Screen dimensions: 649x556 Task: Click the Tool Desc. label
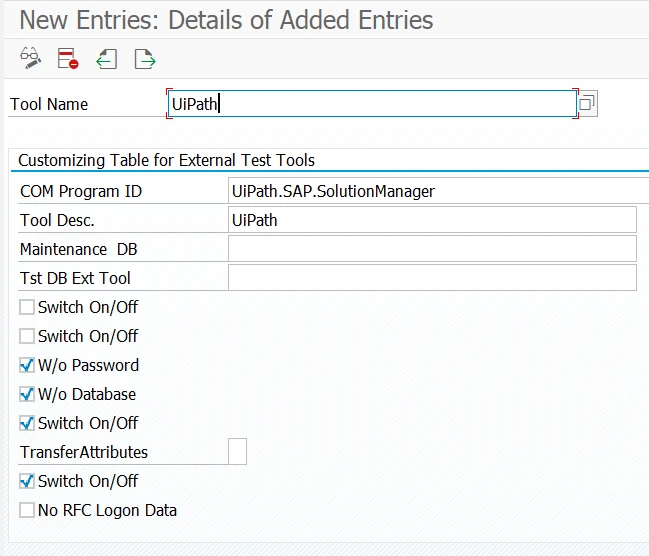coord(58,220)
